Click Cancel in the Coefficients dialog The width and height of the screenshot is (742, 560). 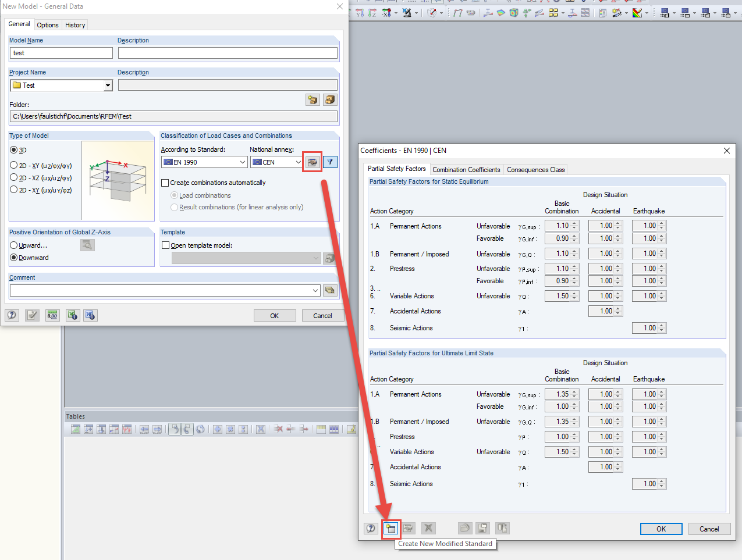709,529
